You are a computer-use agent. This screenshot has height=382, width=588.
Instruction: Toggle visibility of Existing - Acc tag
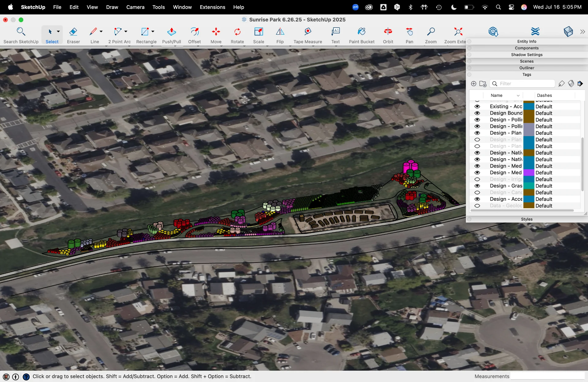[x=477, y=106]
